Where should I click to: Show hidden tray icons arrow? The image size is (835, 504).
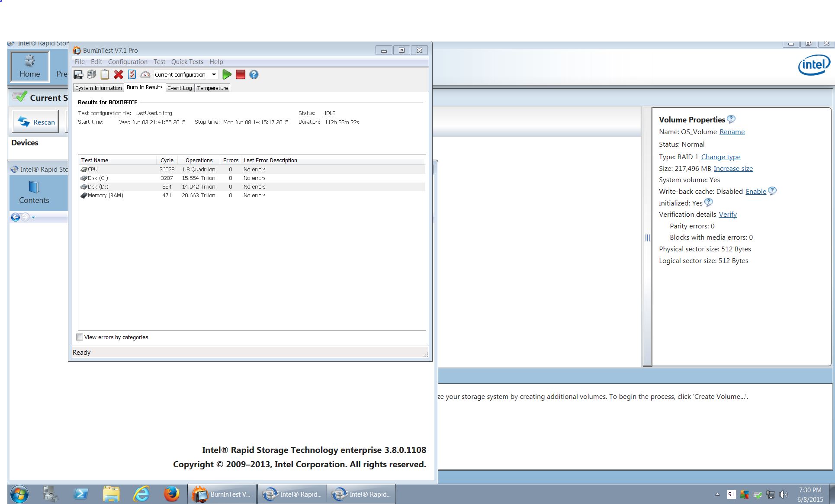coord(717,494)
